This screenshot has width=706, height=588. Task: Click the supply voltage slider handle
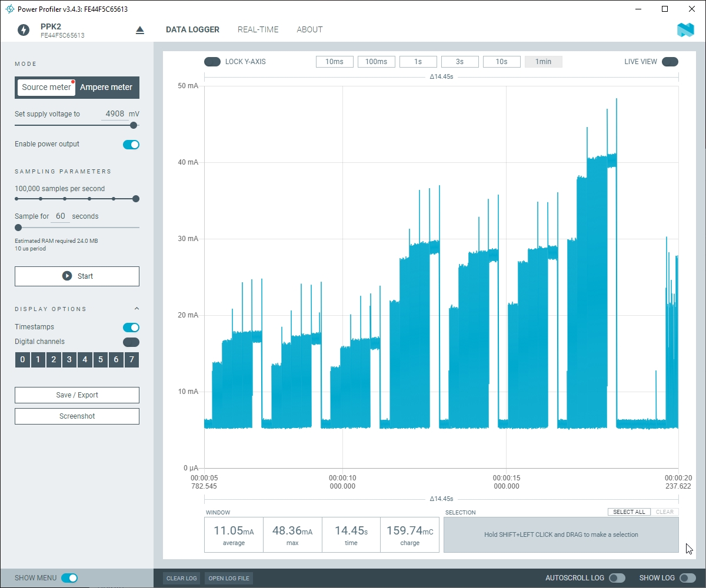(x=134, y=125)
